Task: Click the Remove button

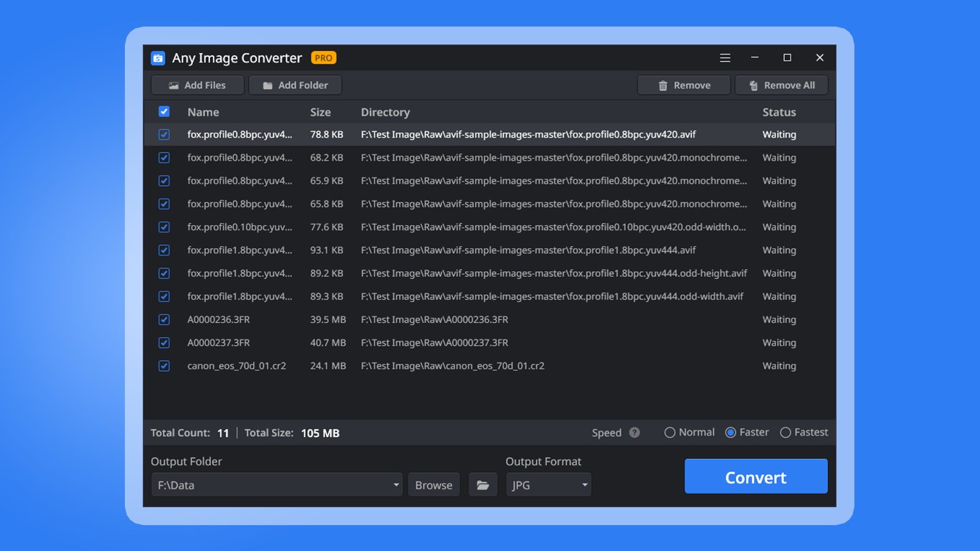Action: [684, 85]
